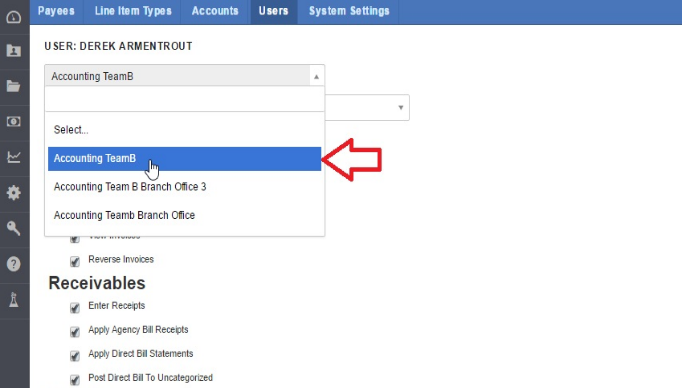Image resolution: width=682 pixels, height=388 pixels.
Task: Toggle Post Direct Bill To Uncategorized checkbox
Action: tap(75, 380)
